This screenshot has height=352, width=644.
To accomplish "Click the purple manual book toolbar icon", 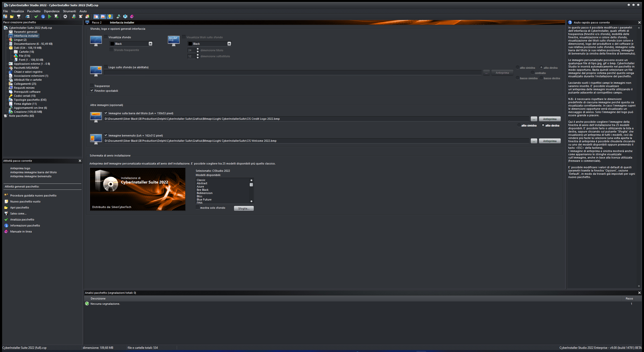I will pyautogui.click(x=132, y=16).
